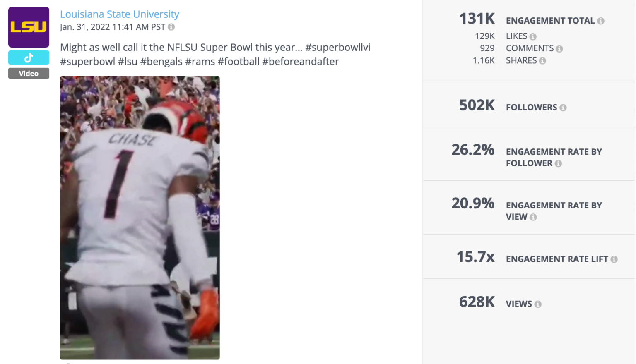
Task: Click info icon next to Comments
Action: 559,49
